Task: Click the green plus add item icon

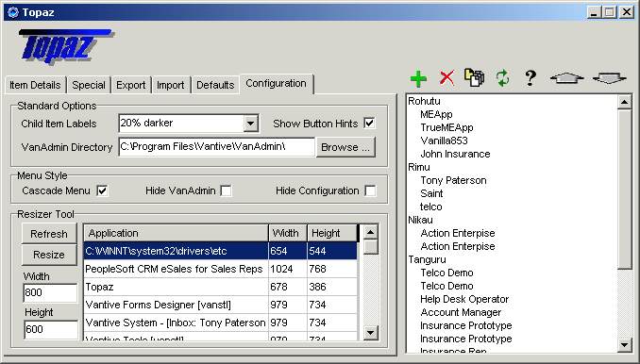Action: (418, 78)
